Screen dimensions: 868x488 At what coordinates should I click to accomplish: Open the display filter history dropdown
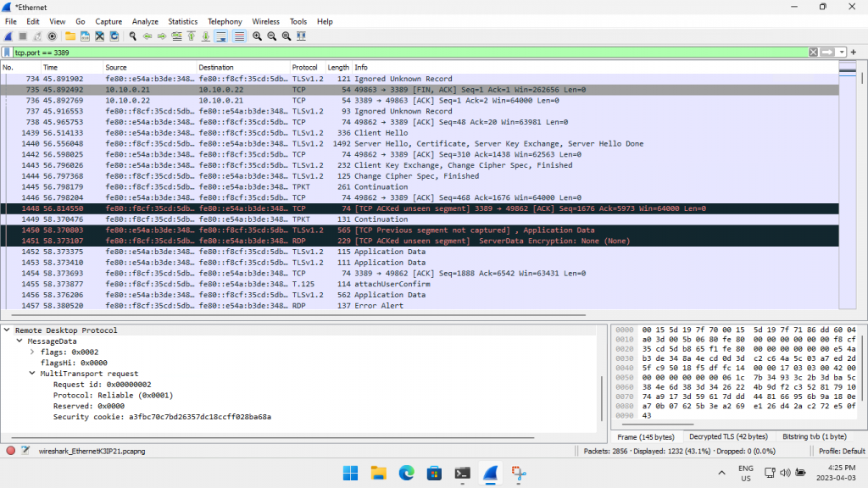(x=843, y=53)
